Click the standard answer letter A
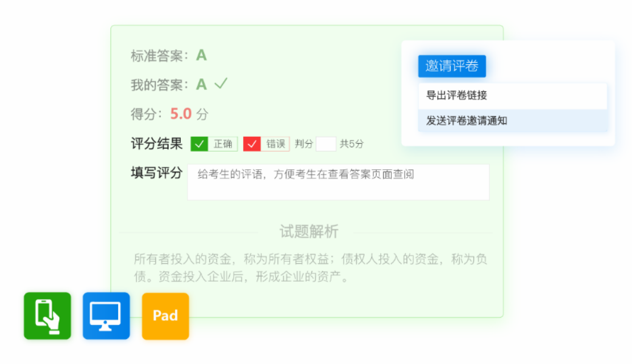This screenshot has width=632, height=364. [x=201, y=56]
